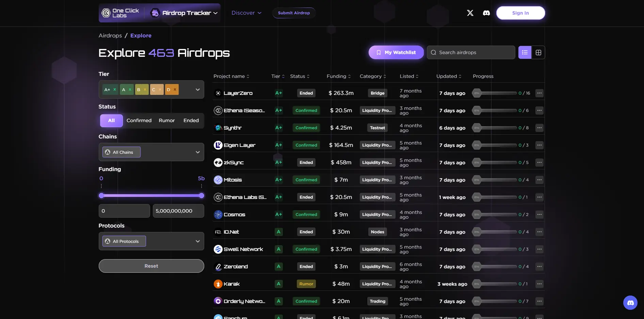Image resolution: width=644 pixels, height=319 pixels.
Task: Switch to grid view layout
Action: pos(538,52)
